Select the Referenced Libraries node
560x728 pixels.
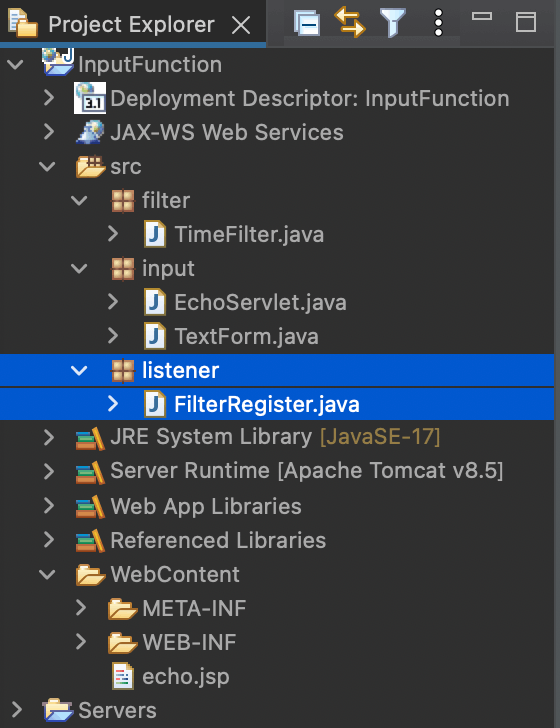[218, 540]
